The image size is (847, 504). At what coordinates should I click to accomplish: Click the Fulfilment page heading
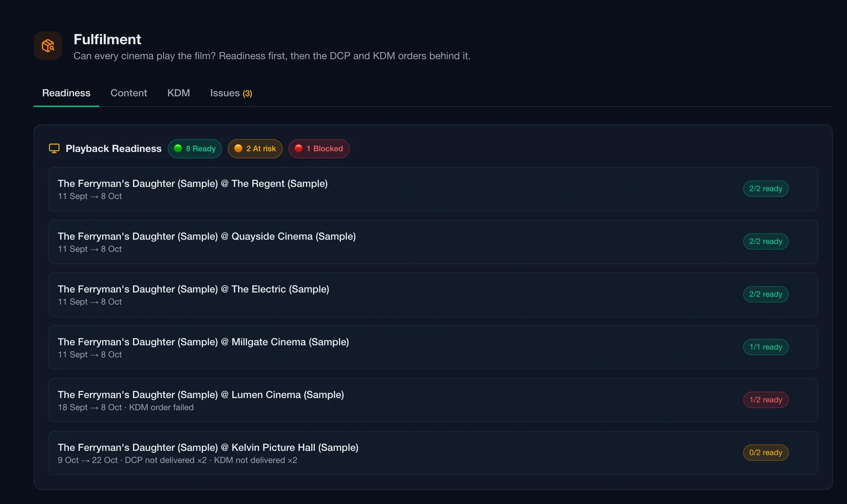tap(107, 40)
